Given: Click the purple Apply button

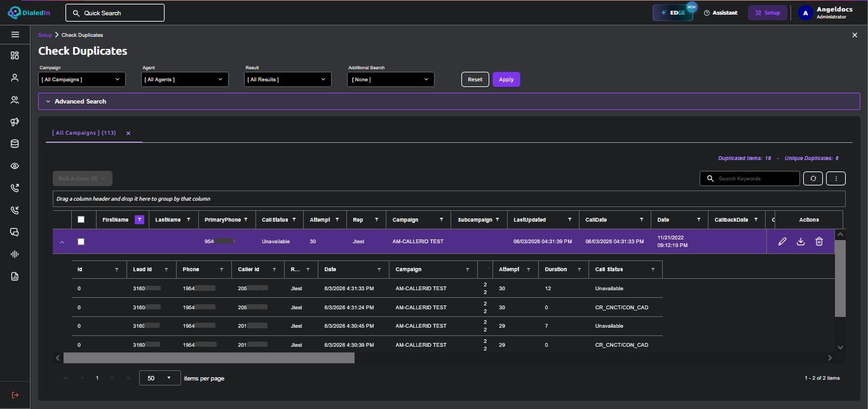Looking at the screenshot, I should [x=506, y=79].
